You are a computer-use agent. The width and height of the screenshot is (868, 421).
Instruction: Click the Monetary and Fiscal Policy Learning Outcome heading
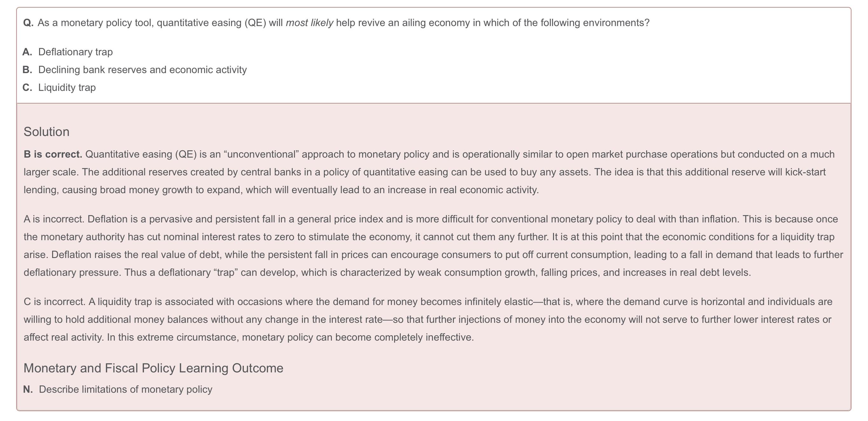point(153,368)
